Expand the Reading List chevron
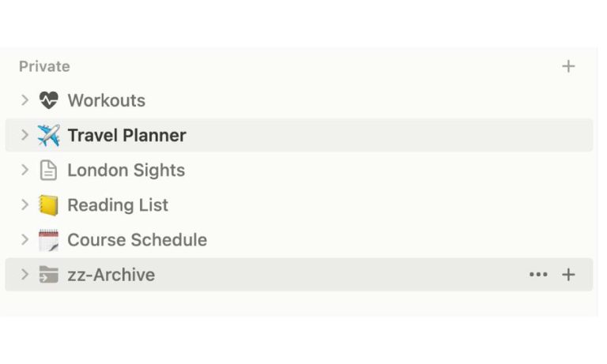Screen dimensions: 607x364 click(x=25, y=205)
